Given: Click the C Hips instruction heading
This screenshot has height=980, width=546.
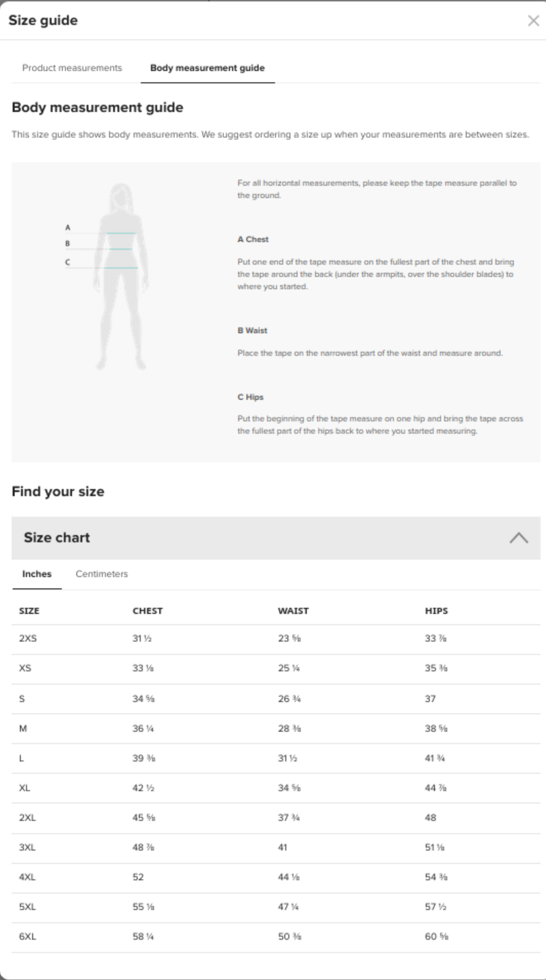Looking at the screenshot, I should pyautogui.click(x=250, y=397).
